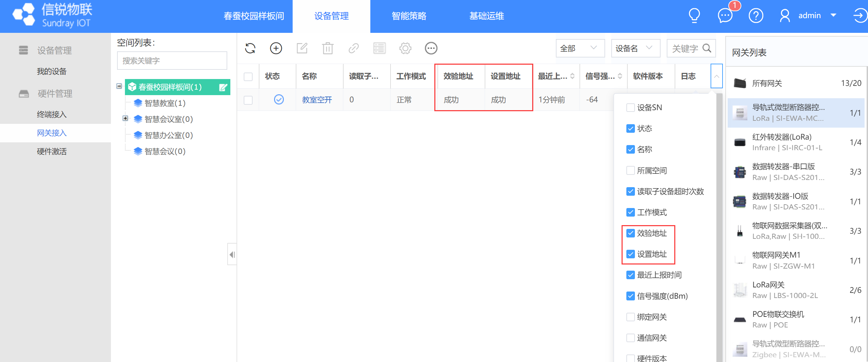
Task: Uncheck 读取子设备超时次数 column checkbox
Action: tap(630, 192)
